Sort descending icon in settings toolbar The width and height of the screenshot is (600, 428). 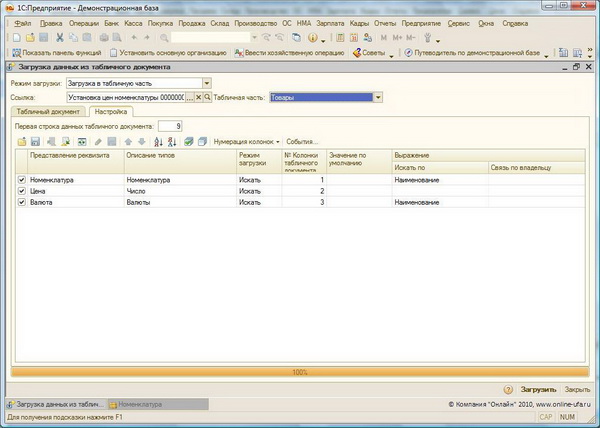(172, 142)
